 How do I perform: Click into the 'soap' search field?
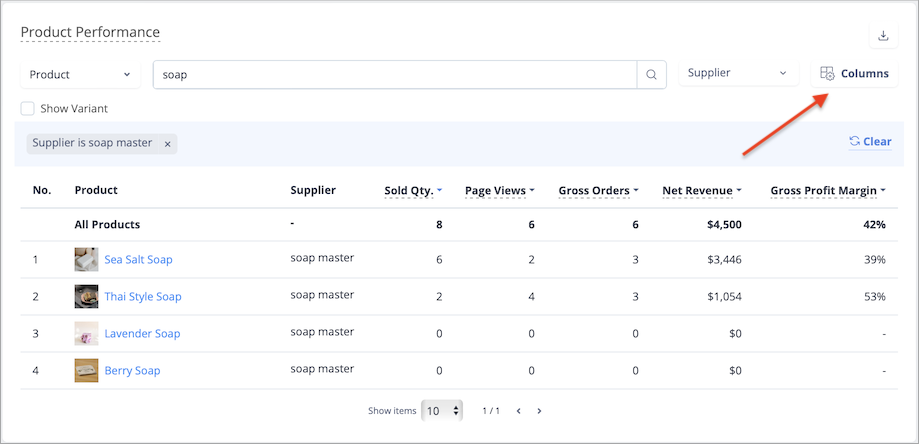coord(395,75)
